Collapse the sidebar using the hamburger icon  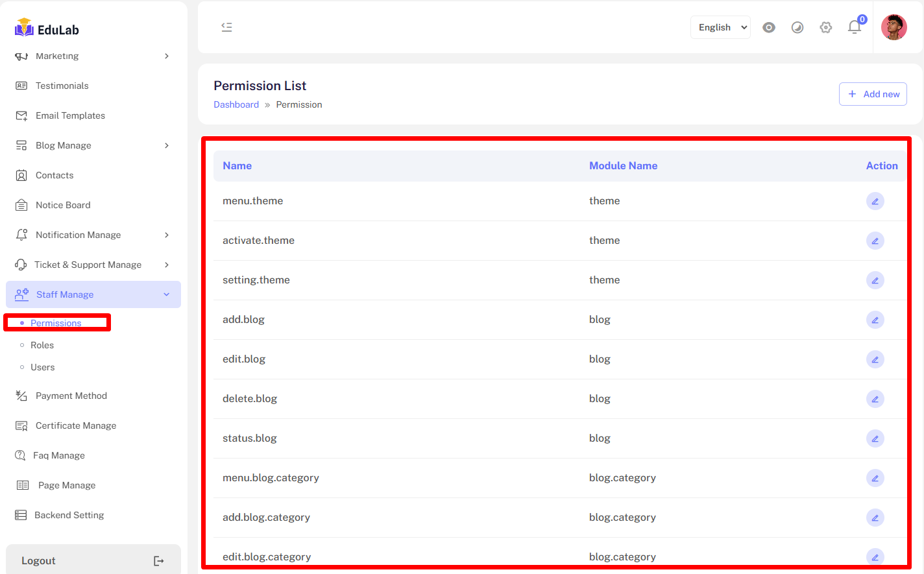(x=226, y=27)
